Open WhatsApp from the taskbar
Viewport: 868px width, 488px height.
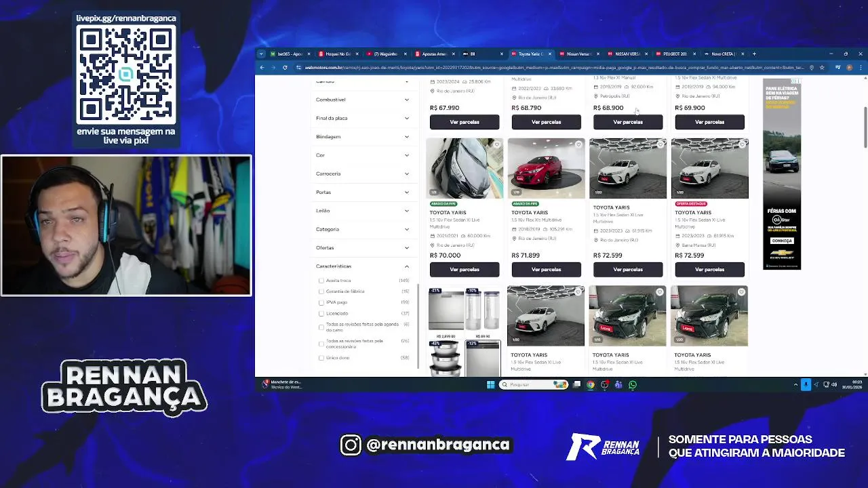click(633, 384)
